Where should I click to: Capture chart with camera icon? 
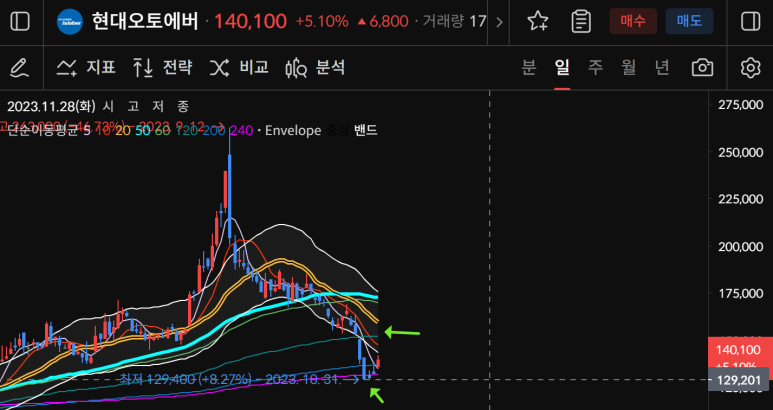coord(702,68)
